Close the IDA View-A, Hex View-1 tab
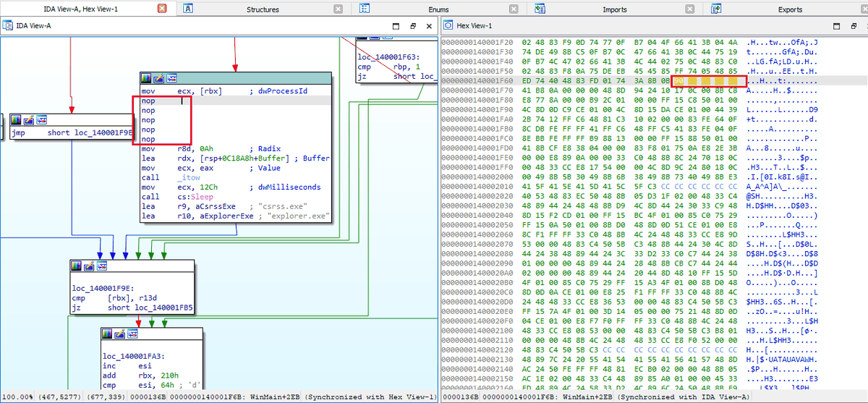868x403 pixels. pos(162,9)
